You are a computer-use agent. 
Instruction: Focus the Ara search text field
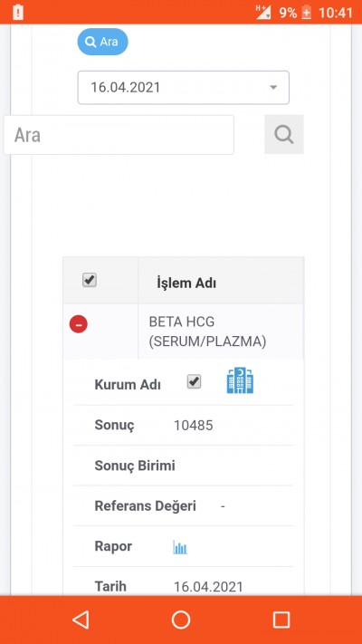[x=119, y=135]
